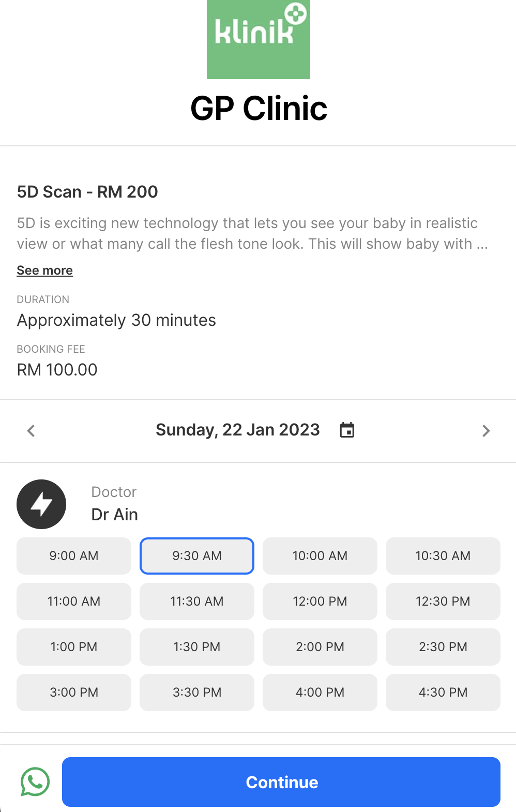
Task: Pick the 2:30 PM time slot
Action: pyautogui.click(x=443, y=647)
